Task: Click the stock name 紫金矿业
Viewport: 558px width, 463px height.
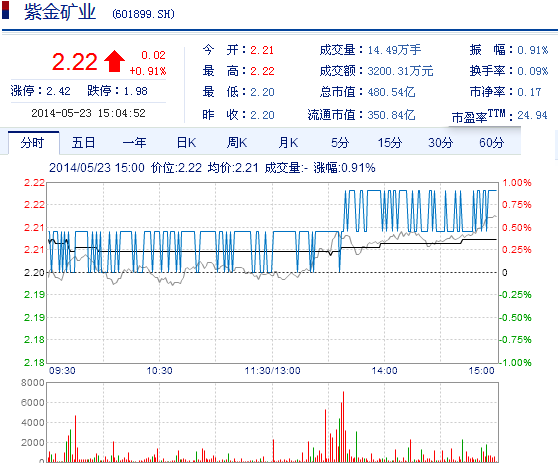Action: tap(60, 12)
